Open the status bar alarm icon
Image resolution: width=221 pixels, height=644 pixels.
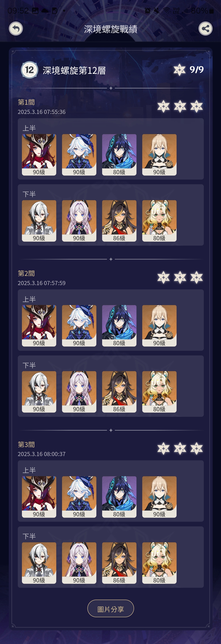tap(147, 10)
